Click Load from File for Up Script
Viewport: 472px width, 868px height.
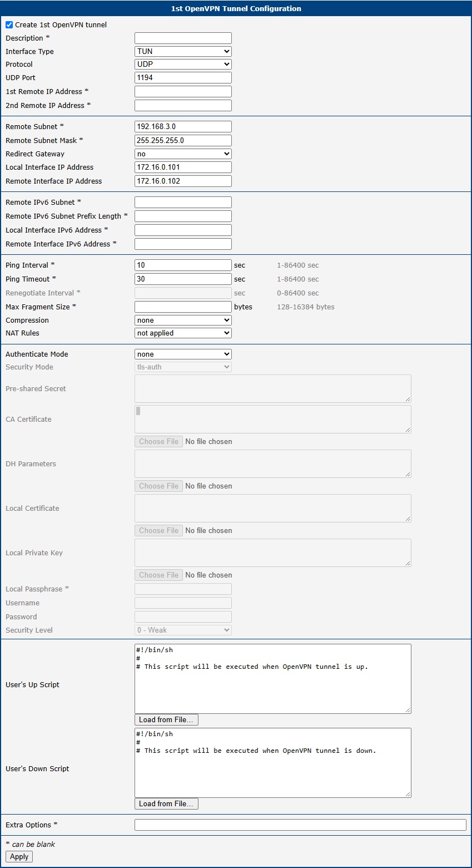pyautogui.click(x=166, y=719)
